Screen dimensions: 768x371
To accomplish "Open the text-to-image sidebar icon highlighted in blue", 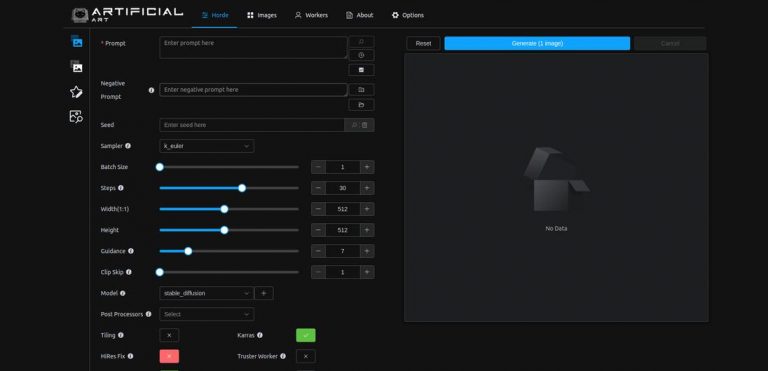I will pyautogui.click(x=76, y=42).
